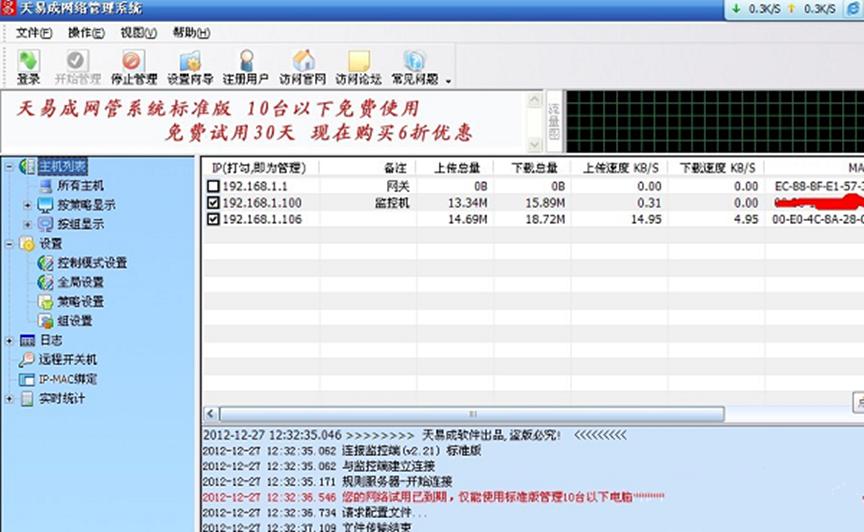This screenshot has height=532, width=864.
Task: Click the horizontal scrollbar thumb under host table
Action: (x=472, y=413)
